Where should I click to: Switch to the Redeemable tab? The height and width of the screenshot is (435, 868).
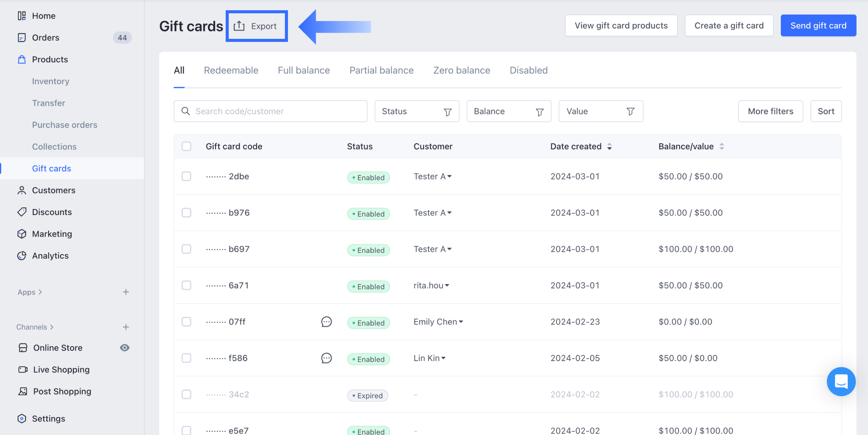[231, 71]
